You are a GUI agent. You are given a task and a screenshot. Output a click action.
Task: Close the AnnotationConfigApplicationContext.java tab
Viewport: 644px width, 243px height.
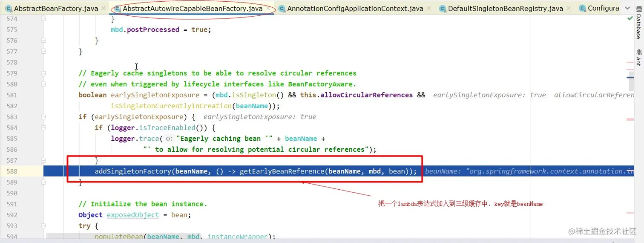click(429, 9)
